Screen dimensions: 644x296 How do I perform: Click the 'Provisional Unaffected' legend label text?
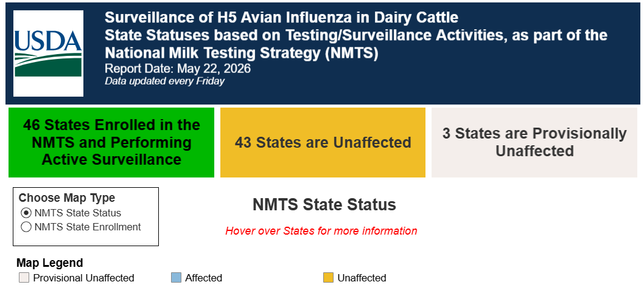pos(84,278)
